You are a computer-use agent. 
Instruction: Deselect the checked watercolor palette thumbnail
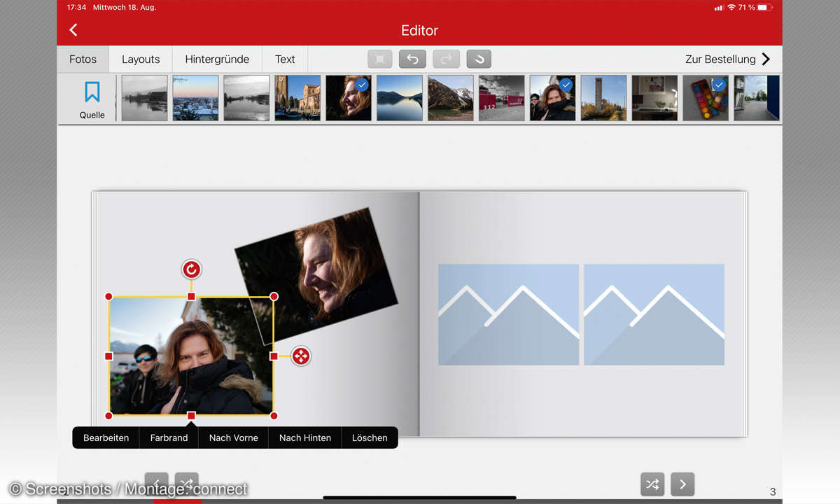coord(706,98)
